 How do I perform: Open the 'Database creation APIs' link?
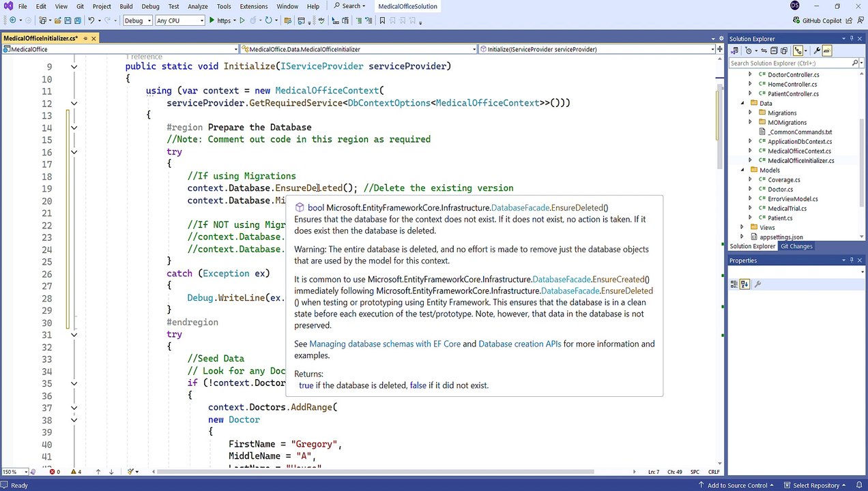(x=520, y=344)
